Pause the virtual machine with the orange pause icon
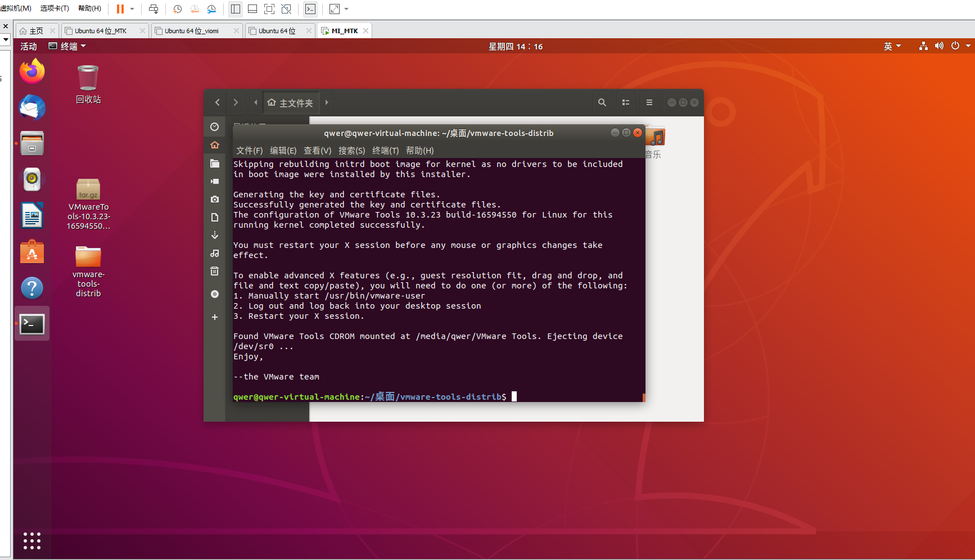975x560 pixels. [x=120, y=9]
